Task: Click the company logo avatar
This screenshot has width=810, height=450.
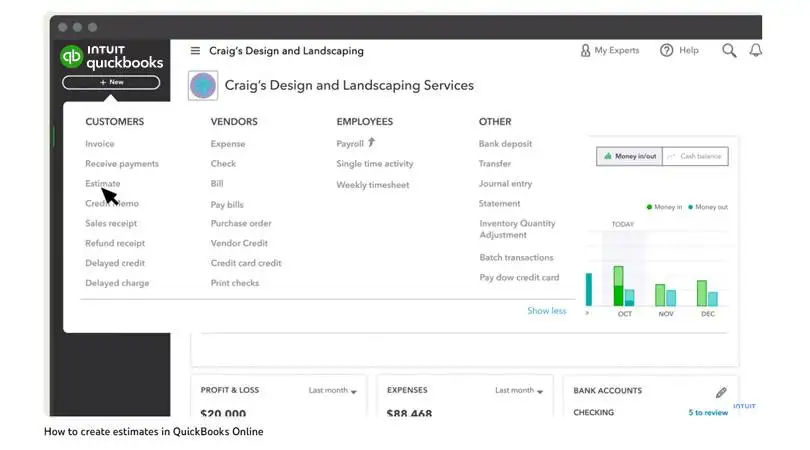Action: 202,85
